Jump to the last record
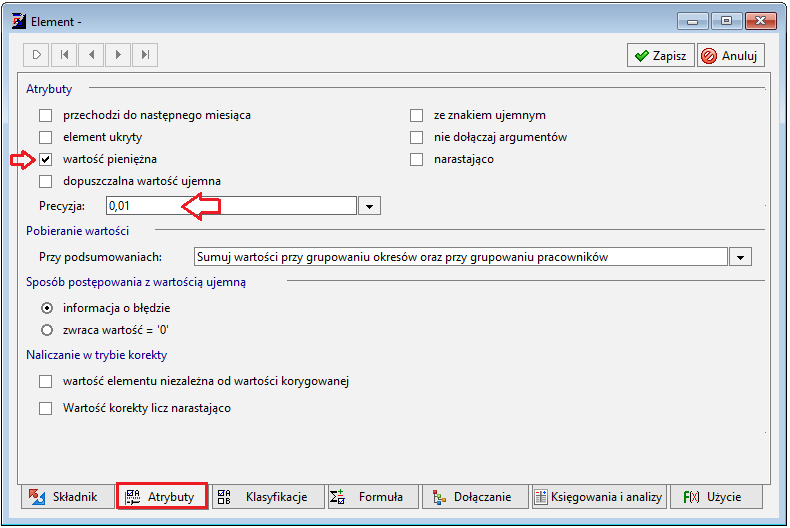This screenshot has width=790, height=528. click(x=145, y=55)
